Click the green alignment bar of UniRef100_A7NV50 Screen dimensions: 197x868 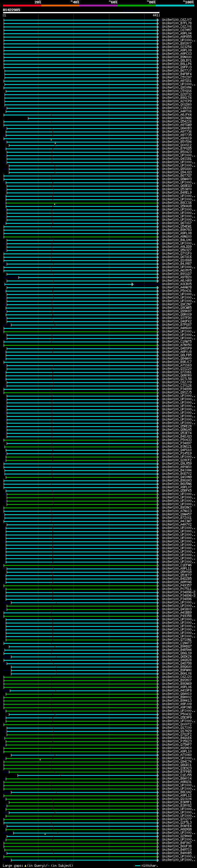point(81,345)
